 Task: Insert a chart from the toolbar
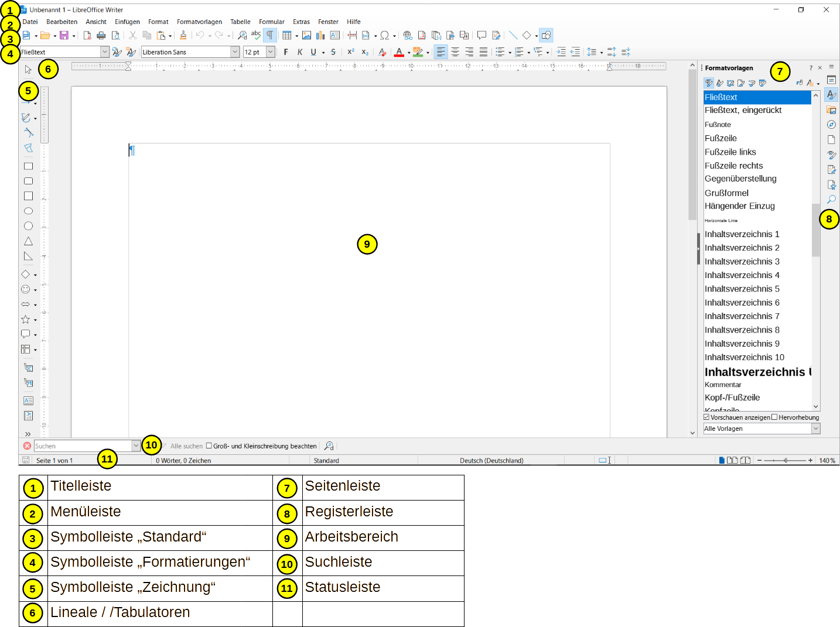click(x=320, y=36)
